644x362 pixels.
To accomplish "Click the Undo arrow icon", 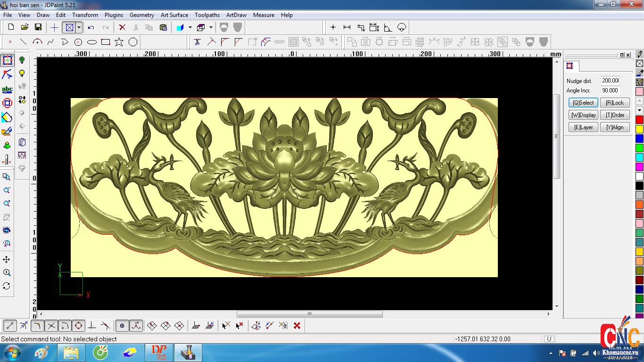I will 91,27.
